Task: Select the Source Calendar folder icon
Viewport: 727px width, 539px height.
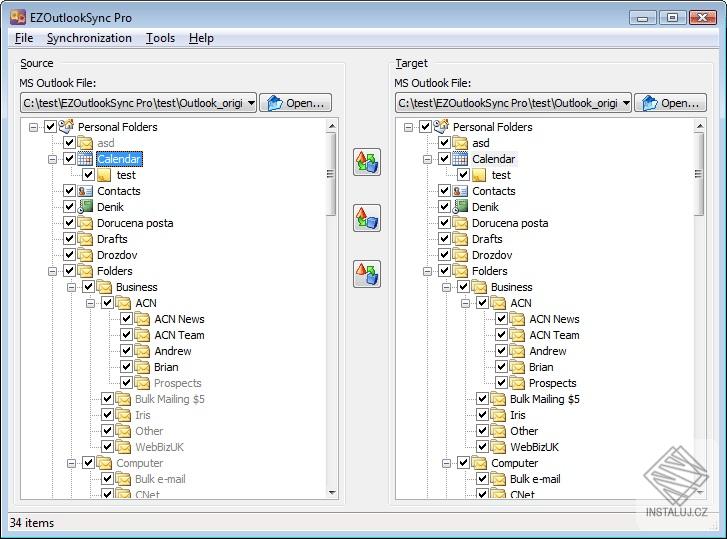Action: [x=85, y=159]
